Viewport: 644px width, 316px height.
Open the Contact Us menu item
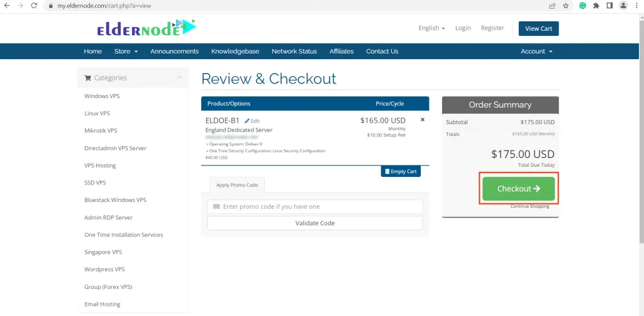(382, 52)
